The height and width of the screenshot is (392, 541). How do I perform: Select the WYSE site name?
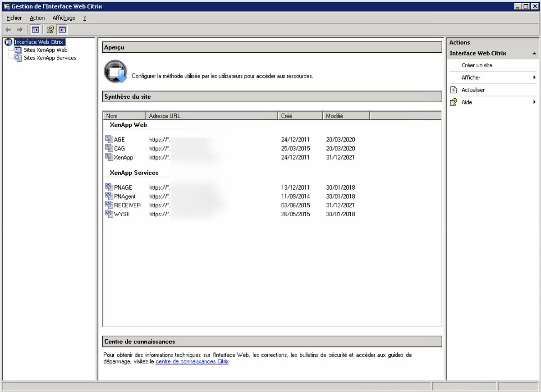coord(122,214)
